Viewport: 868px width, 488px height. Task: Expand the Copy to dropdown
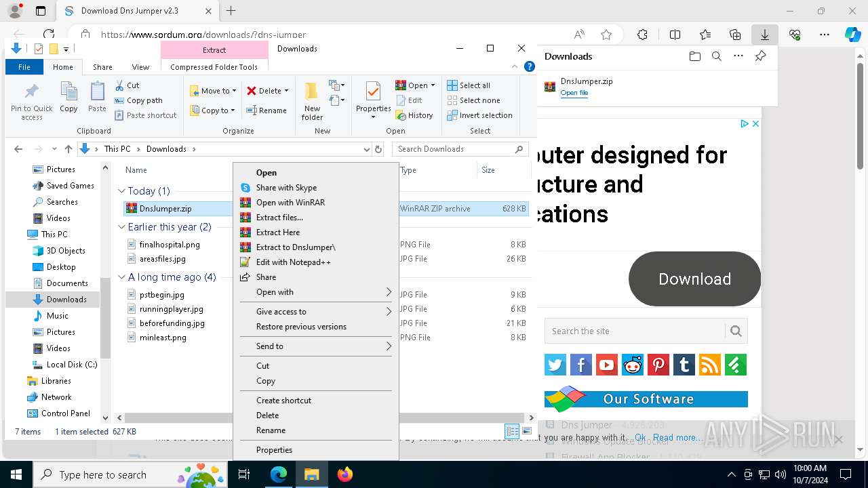tap(233, 110)
